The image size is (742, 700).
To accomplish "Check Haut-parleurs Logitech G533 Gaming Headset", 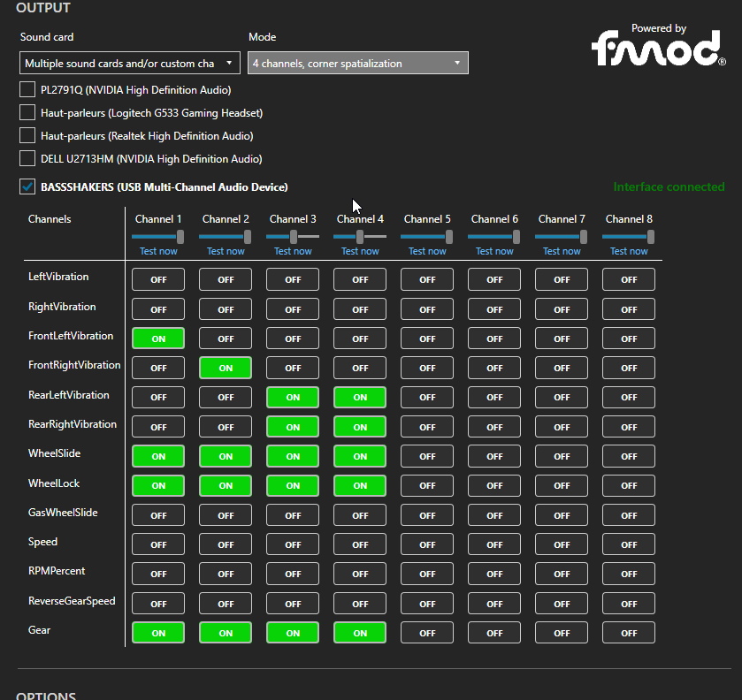I will (x=27, y=112).
